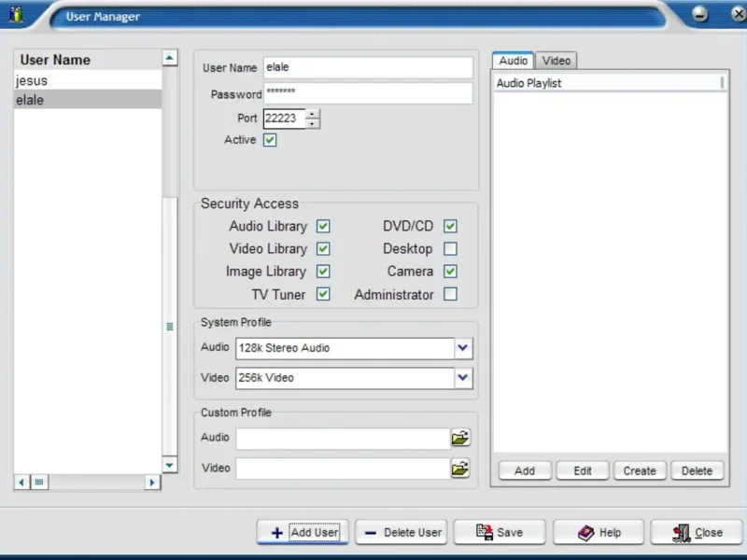Click Add playlist button

(525, 471)
